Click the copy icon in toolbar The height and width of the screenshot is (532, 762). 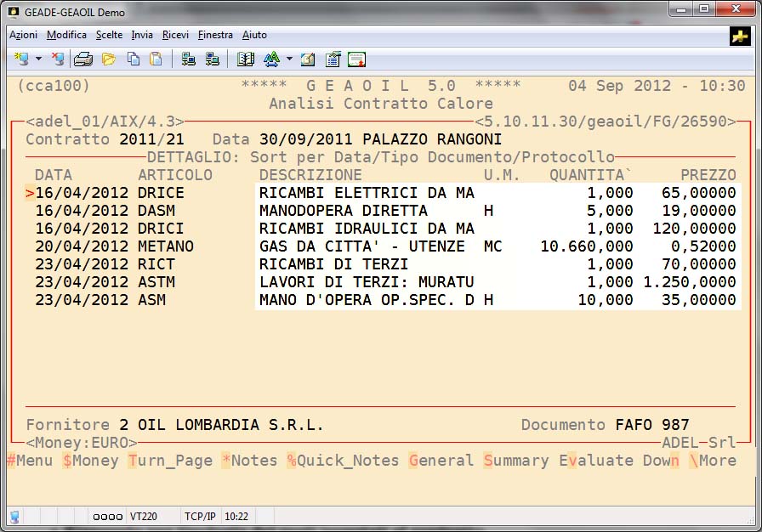point(134,59)
